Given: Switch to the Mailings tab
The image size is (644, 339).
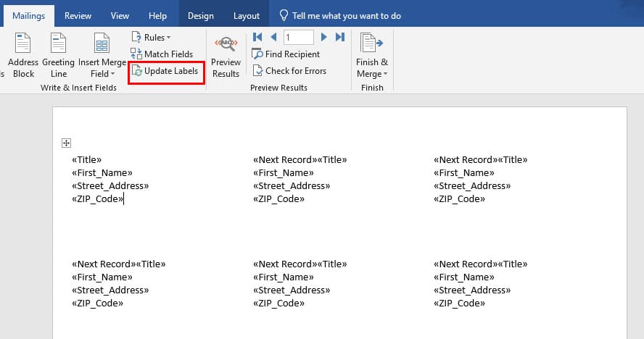Looking at the screenshot, I should point(29,16).
